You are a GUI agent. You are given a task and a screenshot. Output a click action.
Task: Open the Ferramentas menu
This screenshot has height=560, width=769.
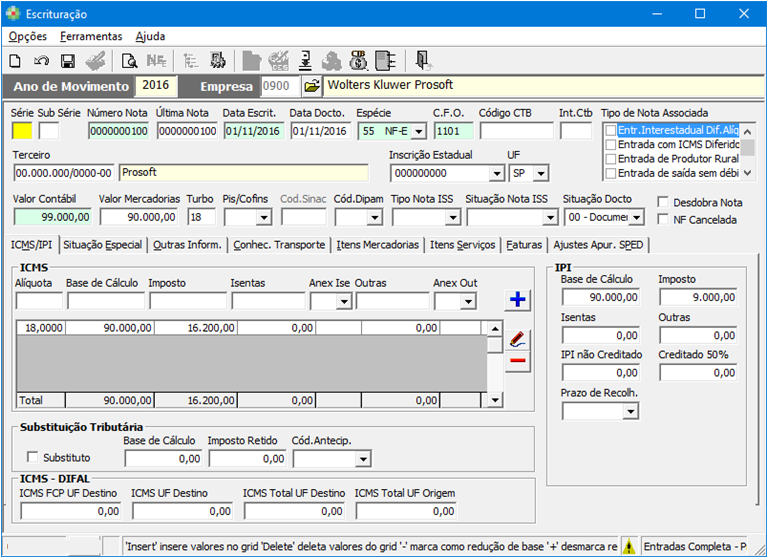91,36
